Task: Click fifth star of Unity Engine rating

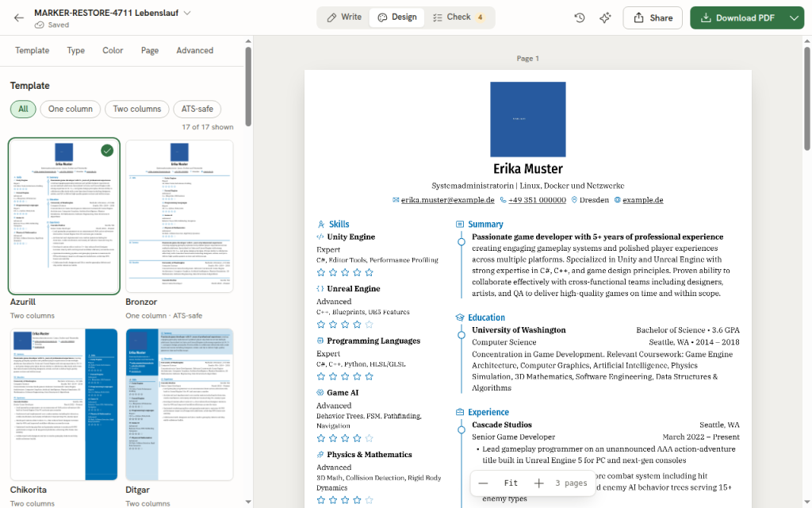Action: pos(370,272)
